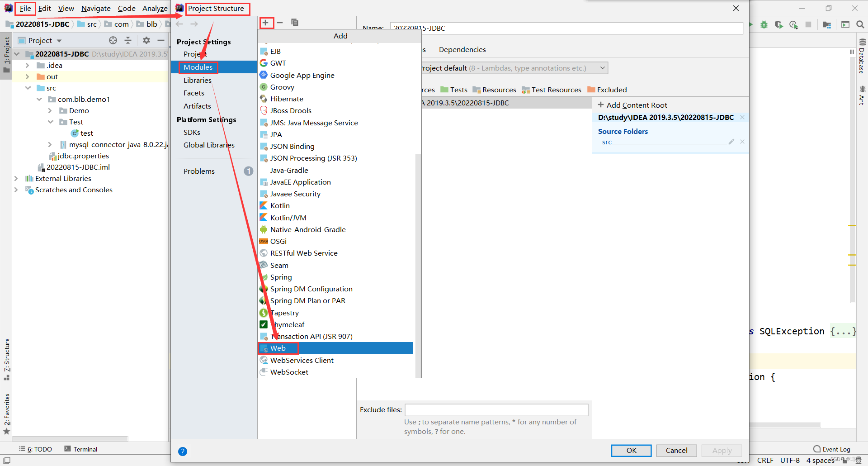This screenshot has width=868, height=466.
Task: Expand the out folder
Action: (x=27, y=76)
